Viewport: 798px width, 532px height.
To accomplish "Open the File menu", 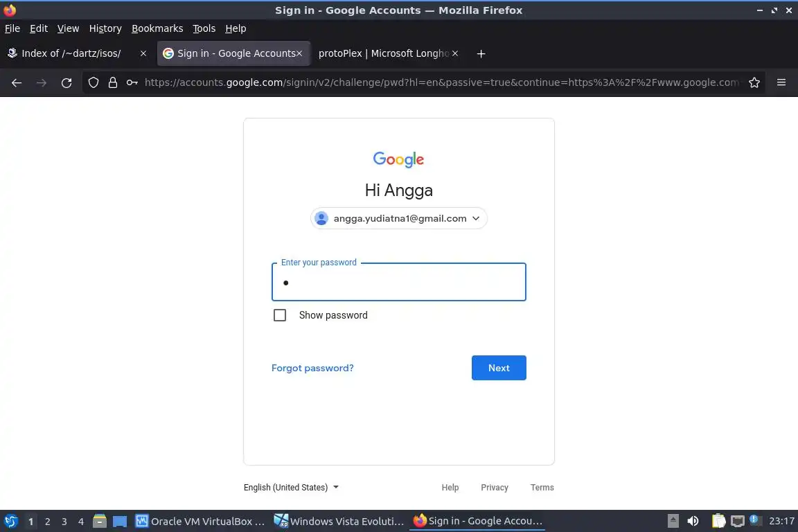I will 12,28.
